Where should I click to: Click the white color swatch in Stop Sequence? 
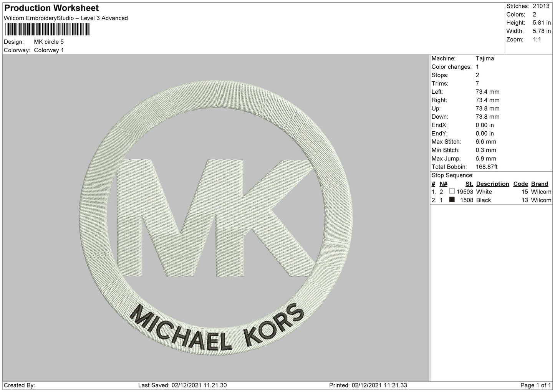452,191
